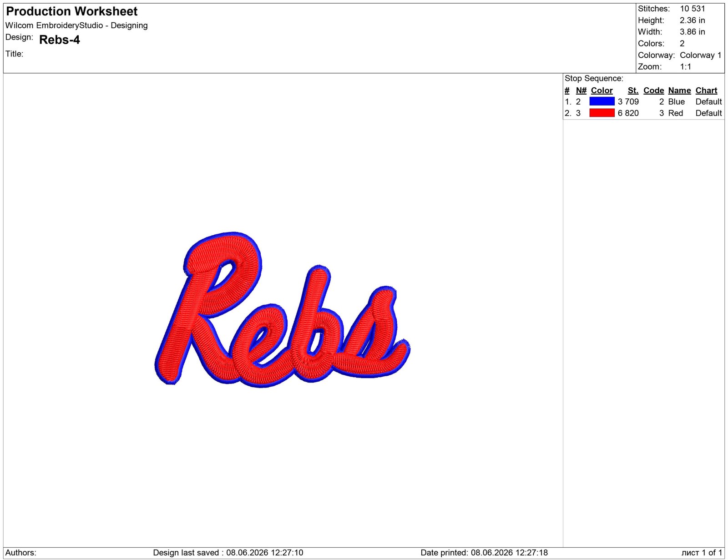Image resolution: width=728 pixels, height=560 pixels.
Task: Select the 'Production Worksheet' heading
Action: (72, 11)
